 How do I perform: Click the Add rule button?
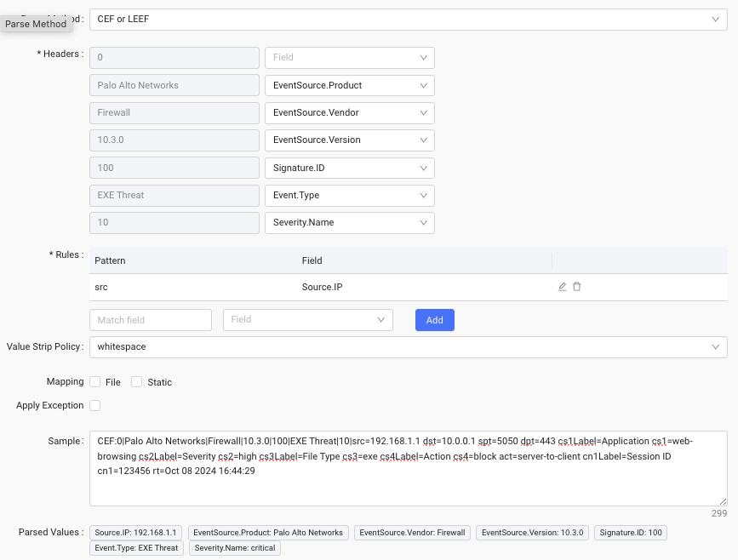[x=434, y=320]
